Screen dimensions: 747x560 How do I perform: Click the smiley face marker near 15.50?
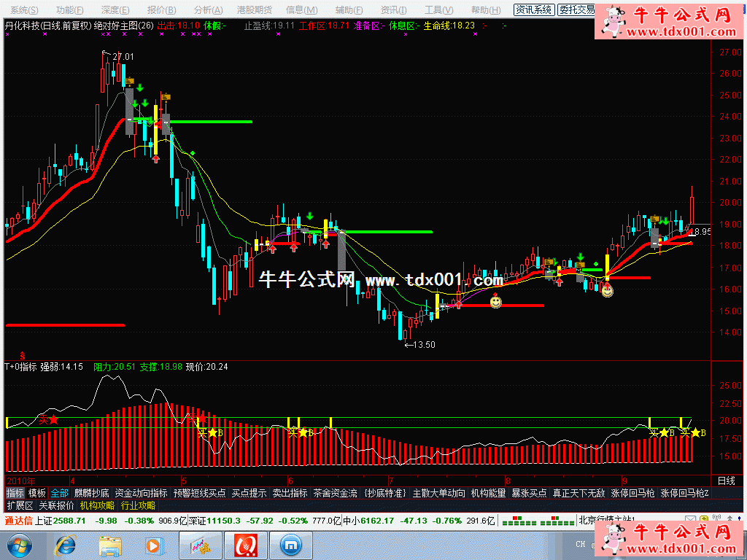(x=495, y=301)
